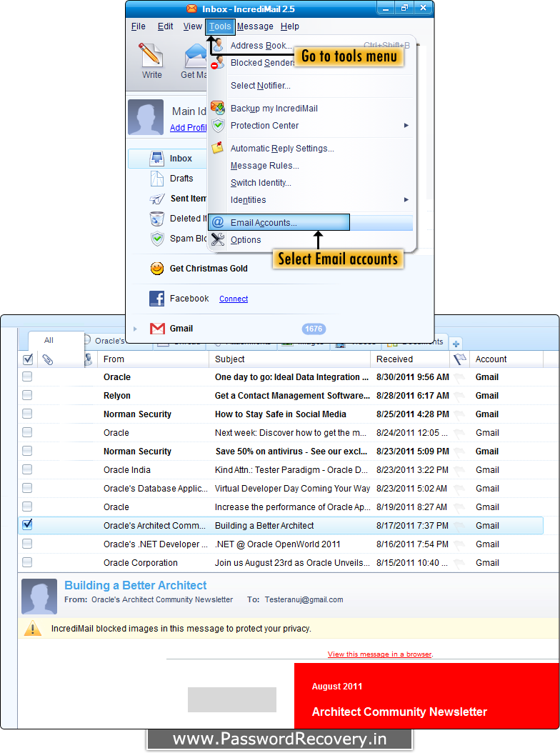This screenshot has width=560, height=753.
Task: Choose Select Notifier option
Action: [x=260, y=86]
